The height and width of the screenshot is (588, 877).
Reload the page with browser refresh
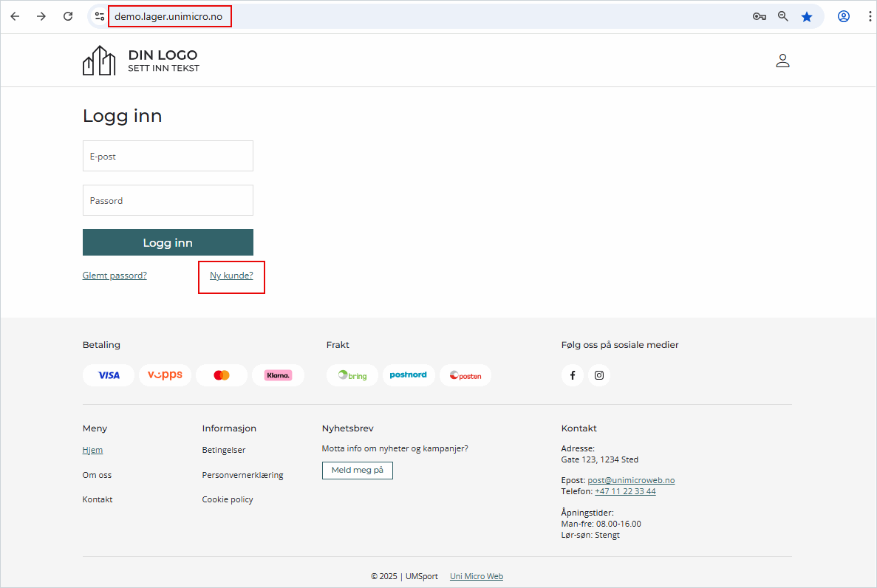(x=68, y=16)
